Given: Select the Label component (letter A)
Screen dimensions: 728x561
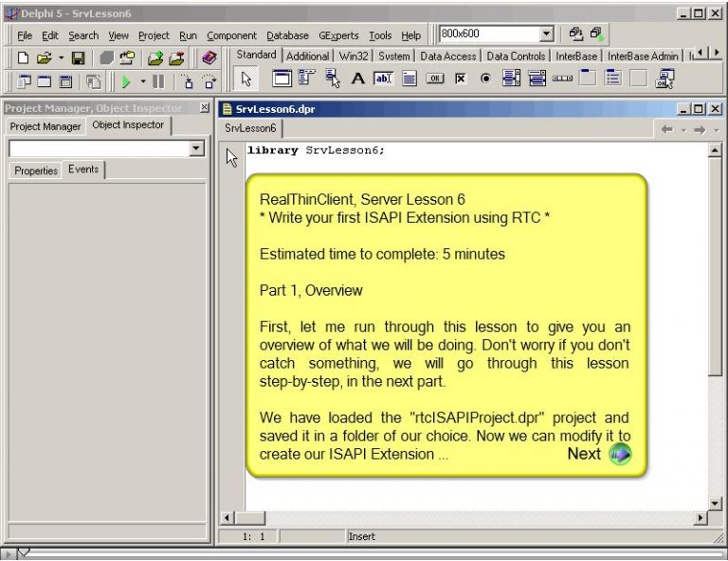Looking at the screenshot, I should (x=357, y=79).
